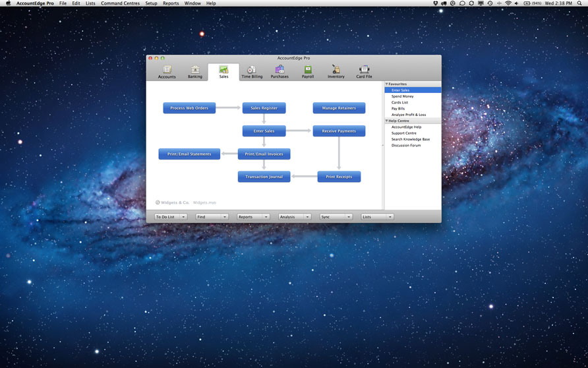The image size is (588, 368).
Task: Select Pay Bills in Favourites
Action: point(398,108)
